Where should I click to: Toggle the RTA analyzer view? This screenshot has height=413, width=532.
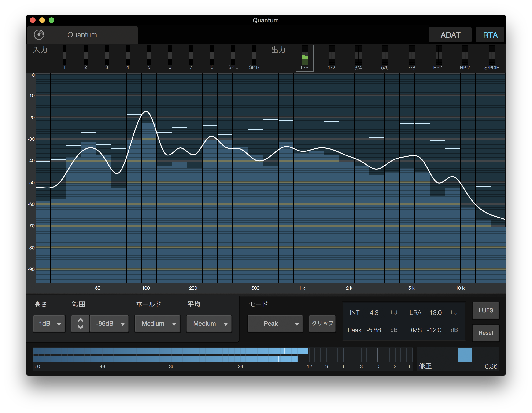tap(490, 35)
